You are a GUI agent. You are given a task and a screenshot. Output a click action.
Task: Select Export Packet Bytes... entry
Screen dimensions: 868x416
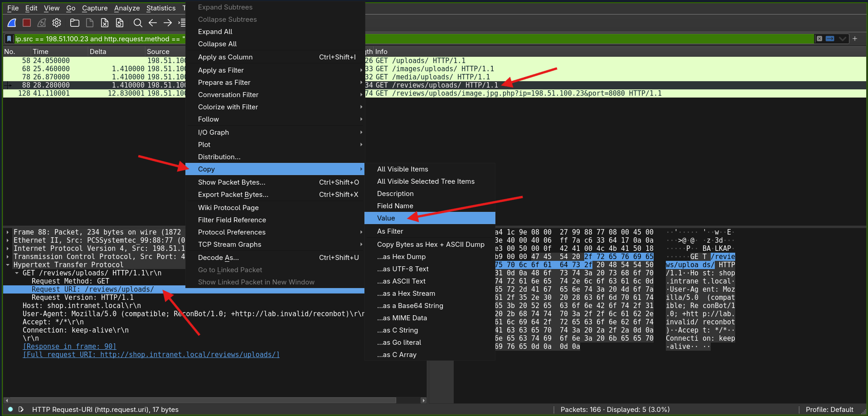tap(275, 195)
